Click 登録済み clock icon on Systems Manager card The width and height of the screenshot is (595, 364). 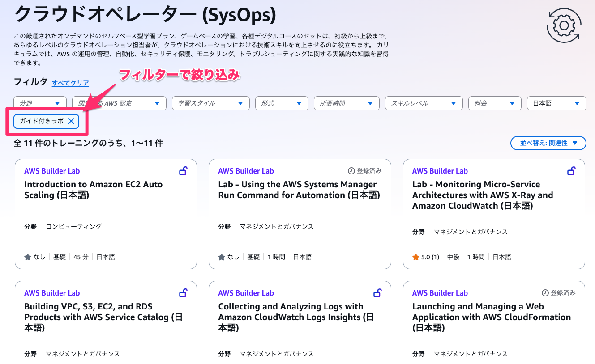click(x=351, y=171)
